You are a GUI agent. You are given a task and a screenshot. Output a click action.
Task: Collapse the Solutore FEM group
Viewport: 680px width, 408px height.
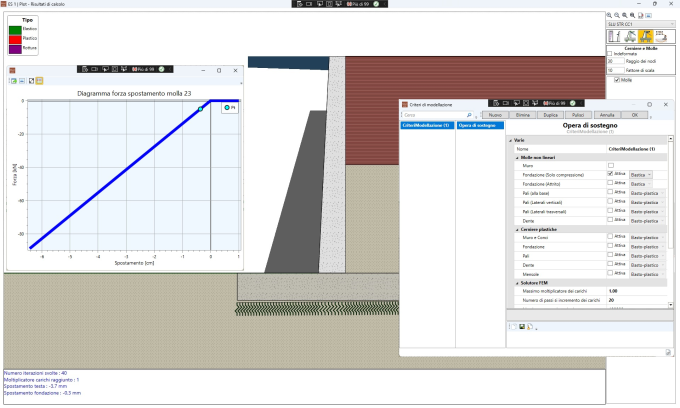[x=517, y=283]
